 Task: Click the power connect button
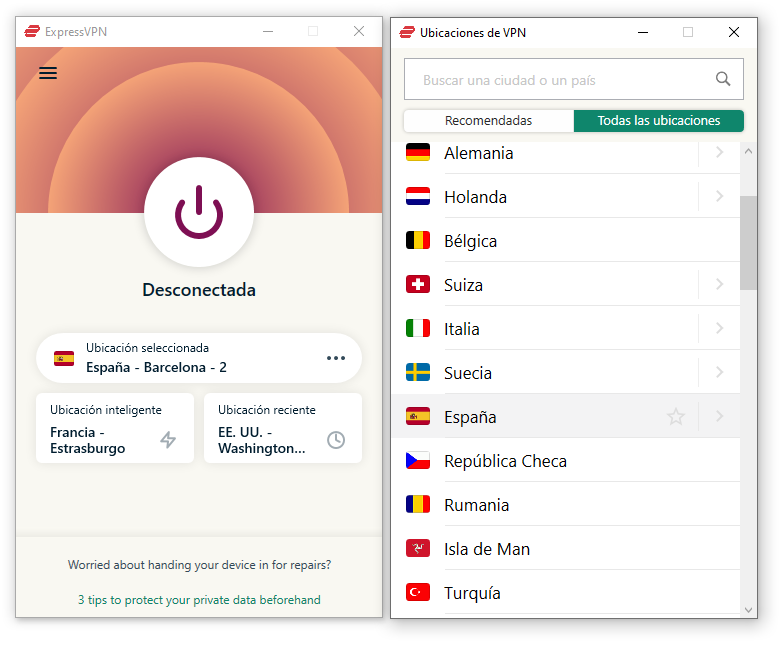(199, 212)
